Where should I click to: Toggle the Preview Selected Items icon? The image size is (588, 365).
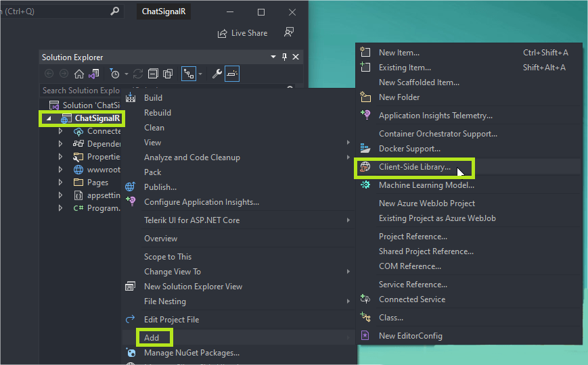(x=232, y=74)
